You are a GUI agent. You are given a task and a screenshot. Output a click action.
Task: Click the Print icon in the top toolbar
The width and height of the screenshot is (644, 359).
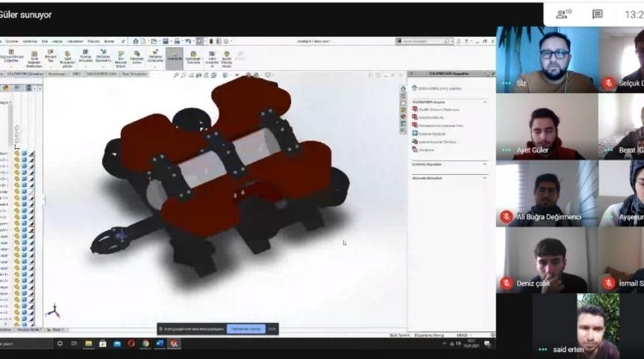click(x=175, y=41)
